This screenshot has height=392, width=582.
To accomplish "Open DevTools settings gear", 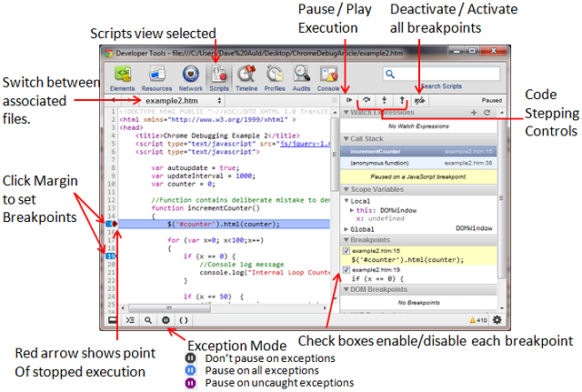I will 497,319.
